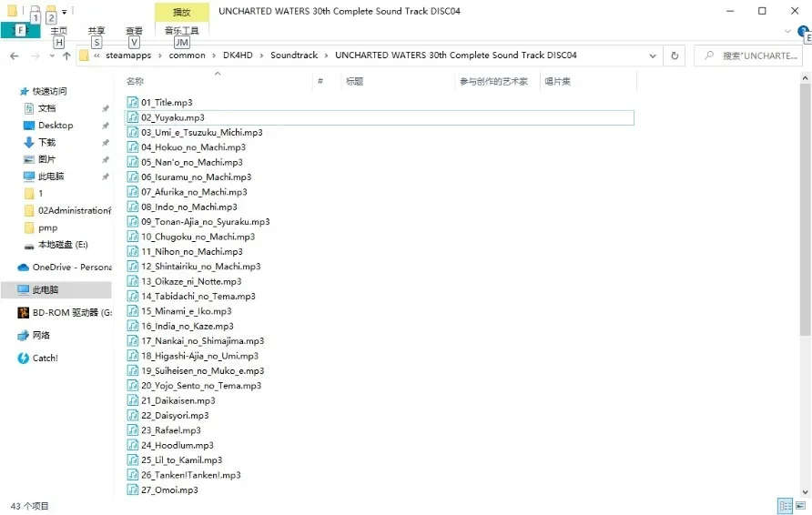Select file 16_India_no_Kaze.mp3
Screen dimensions: 812x515
pyautogui.click(x=187, y=326)
